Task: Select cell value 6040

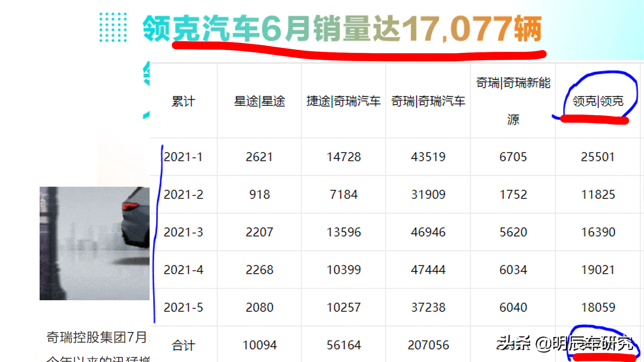Action: [x=513, y=307]
